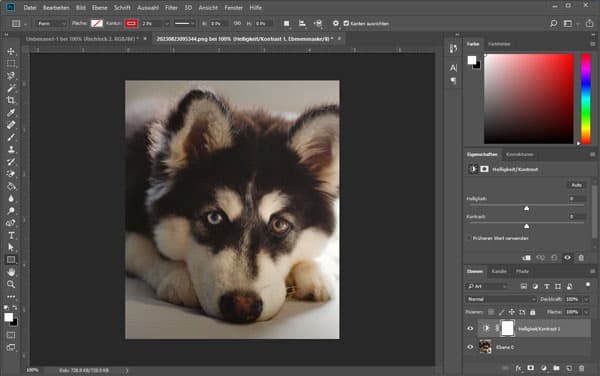The width and height of the screenshot is (600, 376).
Task: Open the shape mode Form dropdown
Action: (51, 23)
